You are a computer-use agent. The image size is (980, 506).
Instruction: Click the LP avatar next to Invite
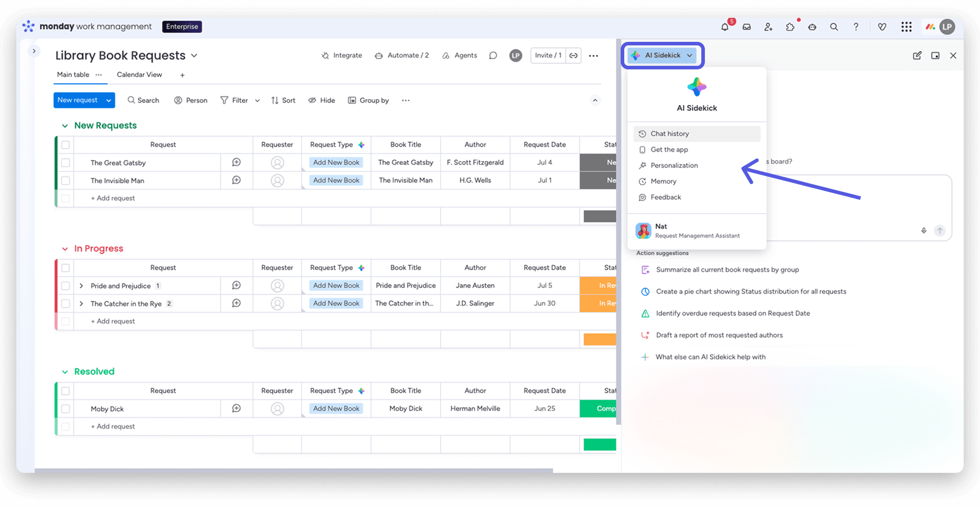(516, 56)
